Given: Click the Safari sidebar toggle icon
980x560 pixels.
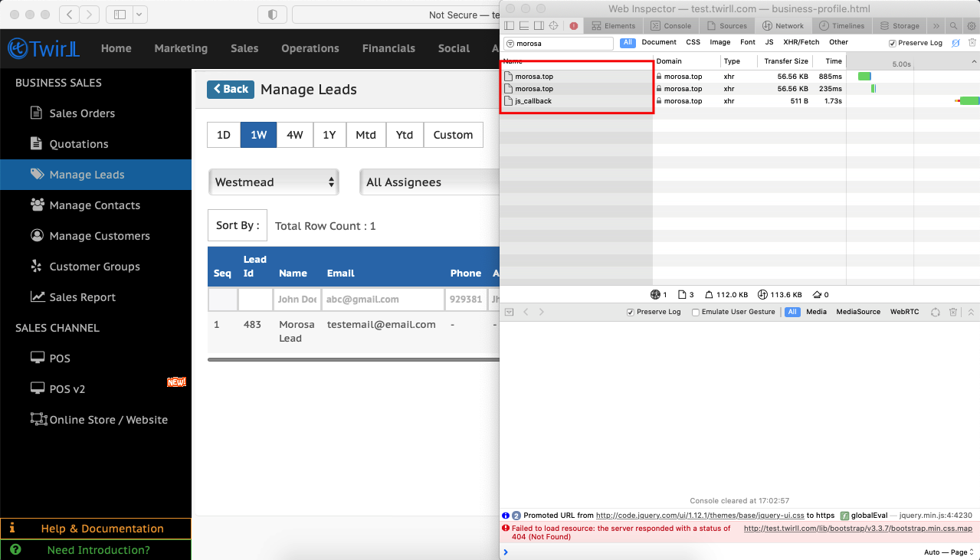Looking at the screenshot, I should 120,15.
